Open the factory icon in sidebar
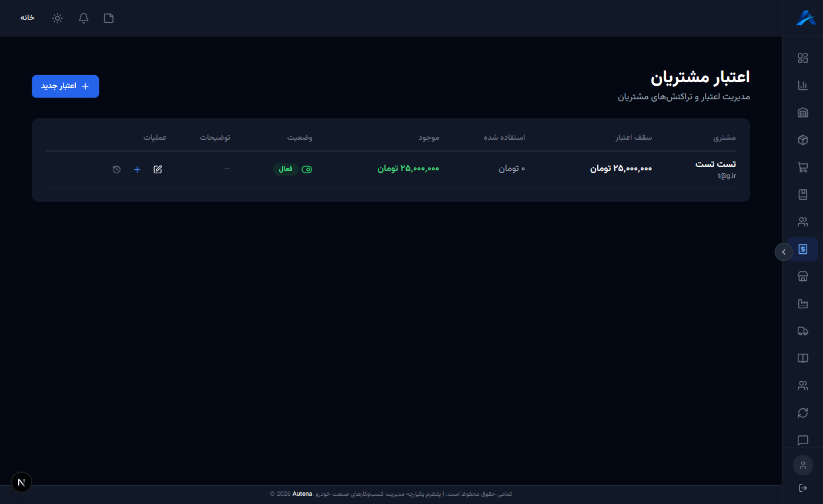Screen dimensions: 823x504 click(802, 304)
